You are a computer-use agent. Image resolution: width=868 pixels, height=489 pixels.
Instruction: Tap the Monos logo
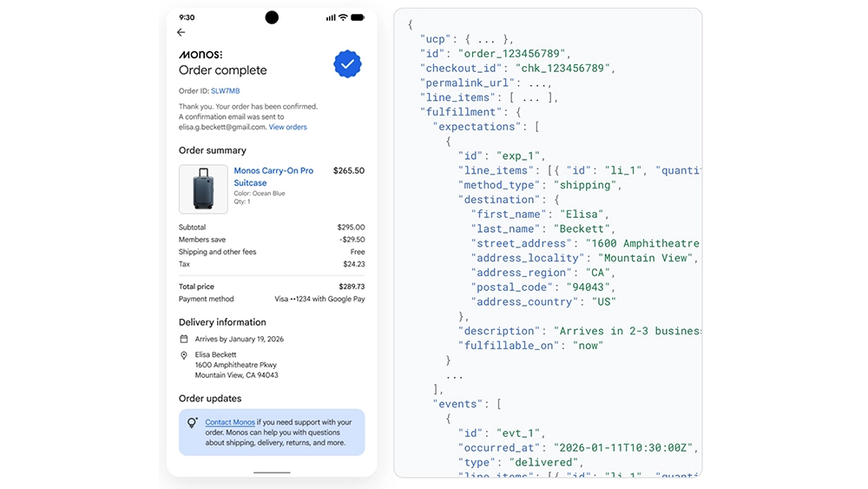pyautogui.click(x=201, y=54)
